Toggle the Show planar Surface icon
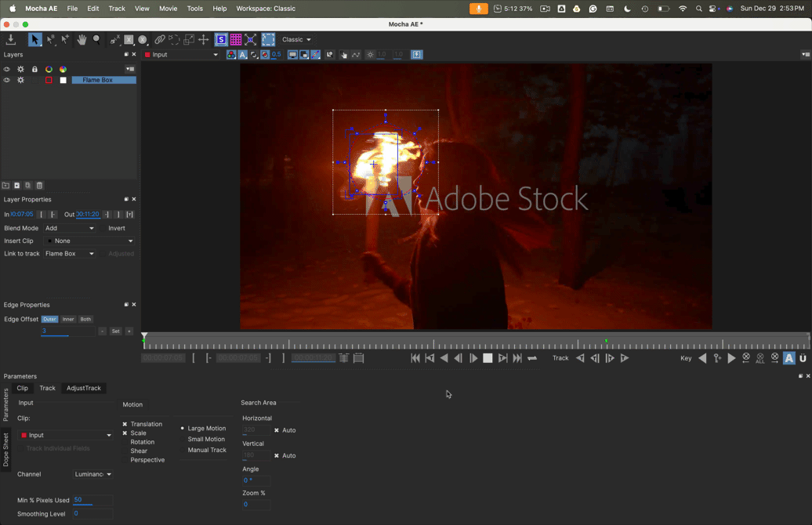The image size is (812, 525). (221, 39)
